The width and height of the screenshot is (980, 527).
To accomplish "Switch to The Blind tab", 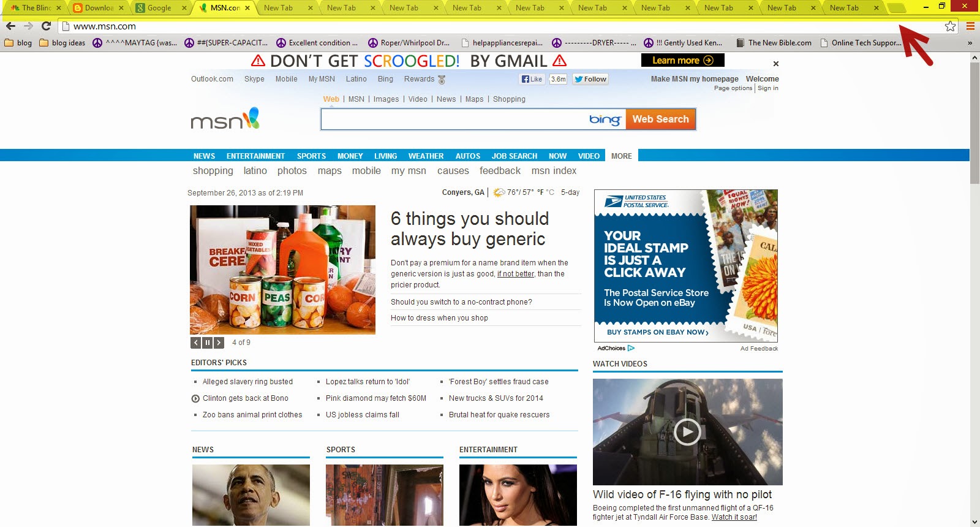I will [x=36, y=8].
